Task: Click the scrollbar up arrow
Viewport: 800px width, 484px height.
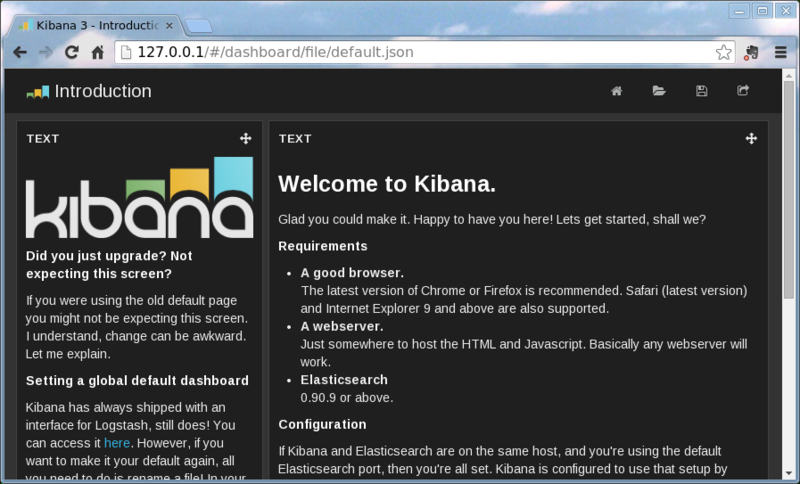Action: point(789,76)
